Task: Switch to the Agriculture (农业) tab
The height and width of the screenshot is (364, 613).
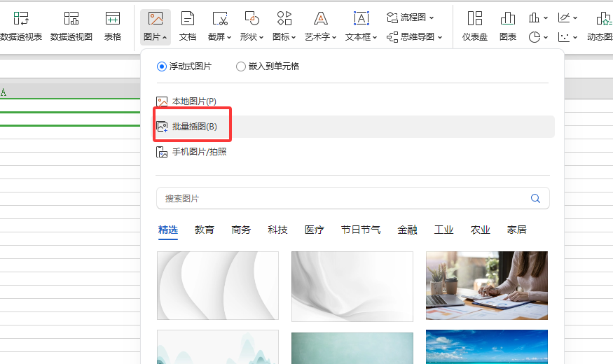Action: coord(481,230)
